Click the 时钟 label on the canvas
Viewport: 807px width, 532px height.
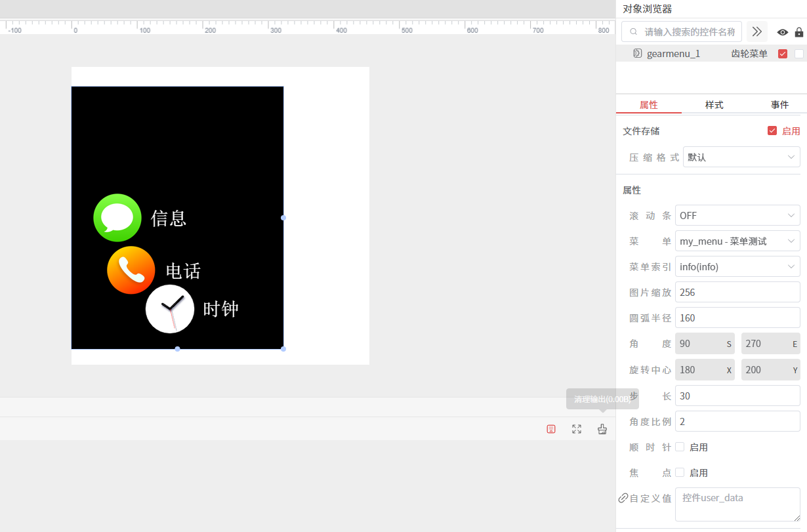(x=220, y=309)
